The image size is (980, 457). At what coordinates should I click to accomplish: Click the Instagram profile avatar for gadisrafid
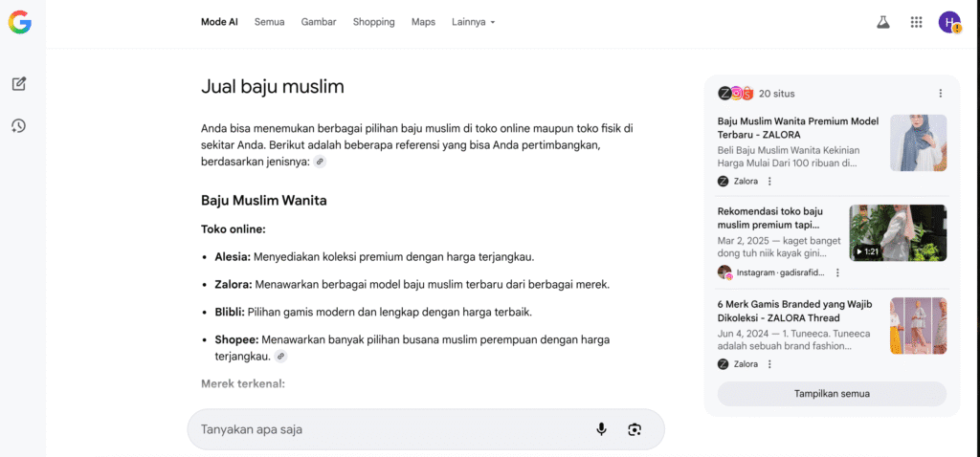point(725,272)
